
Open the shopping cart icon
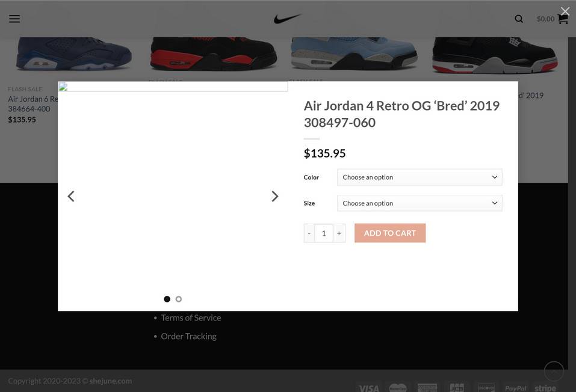pos(563,19)
